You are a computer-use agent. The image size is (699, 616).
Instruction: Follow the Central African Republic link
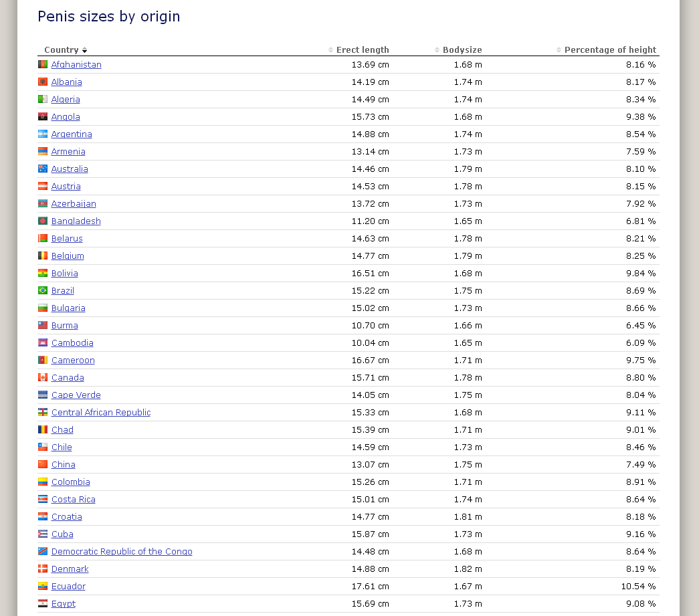(x=101, y=413)
